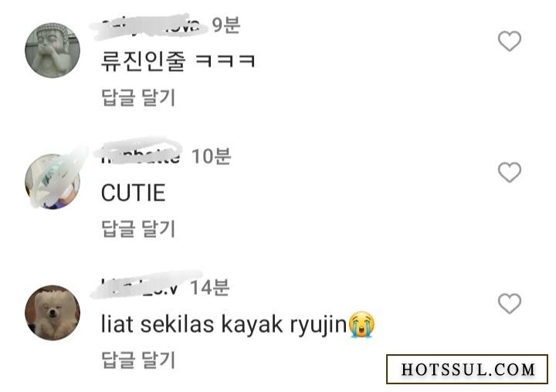556x392 pixels.
Task: Open the blurred username next to 9분
Action: 151,25
